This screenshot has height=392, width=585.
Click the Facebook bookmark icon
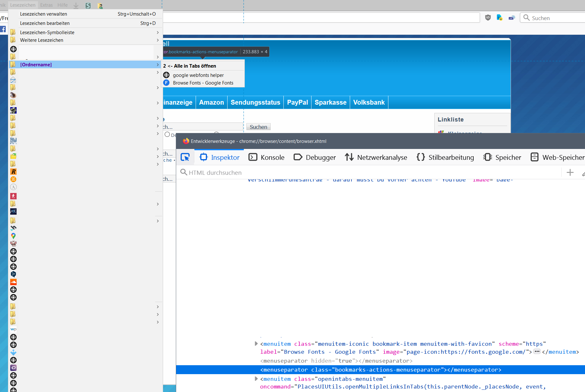3,29
